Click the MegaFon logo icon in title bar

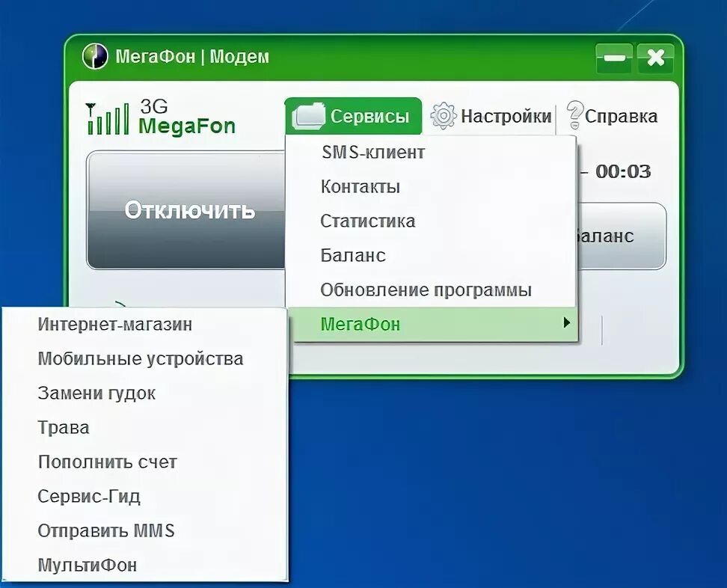[x=95, y=56]
